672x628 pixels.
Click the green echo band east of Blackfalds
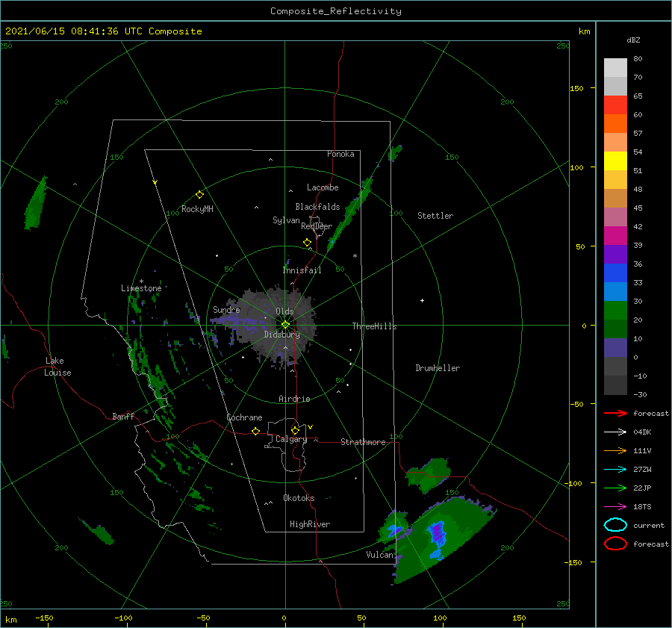click(x=349, y=212)
